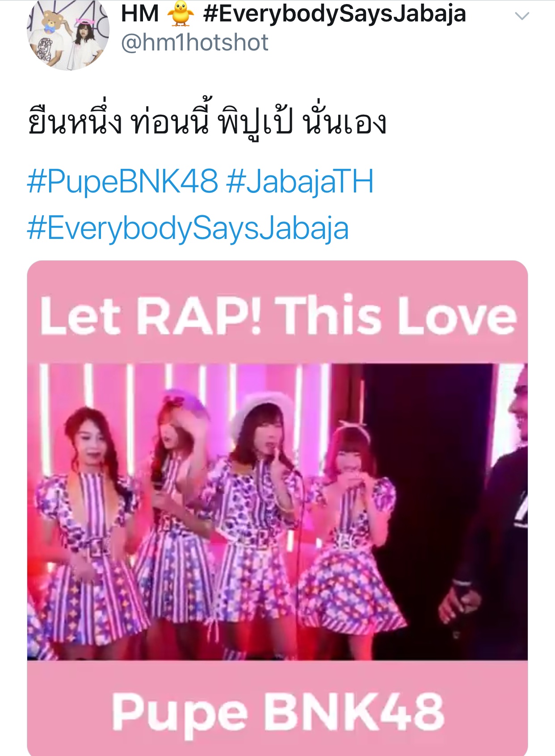Tap the Thai tweet text line
The height and width of the screenshot is (756, 555).
pyautogui.click(x=207, y=120)
